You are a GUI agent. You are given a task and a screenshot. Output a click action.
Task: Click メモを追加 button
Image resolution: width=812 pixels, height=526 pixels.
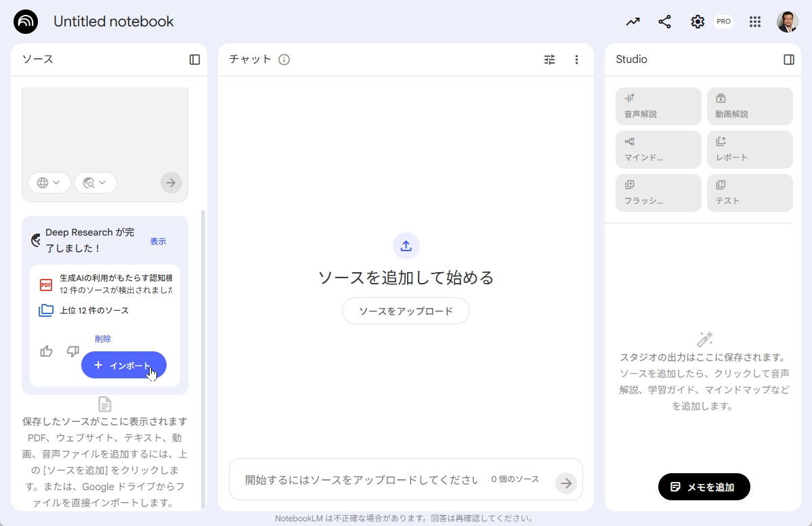(x=704, y=487)
